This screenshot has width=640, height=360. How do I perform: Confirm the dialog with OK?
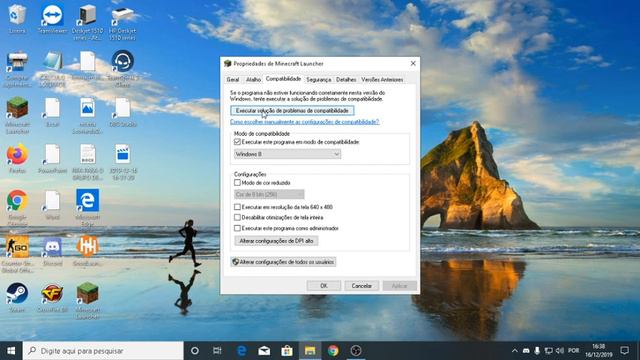pyautogui.click(x=324, y=286)
